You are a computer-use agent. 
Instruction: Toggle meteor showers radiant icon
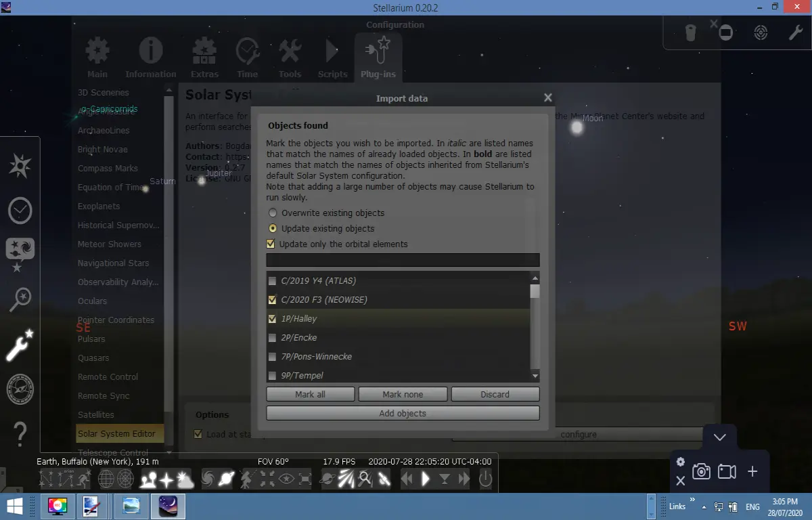[346, 479]
